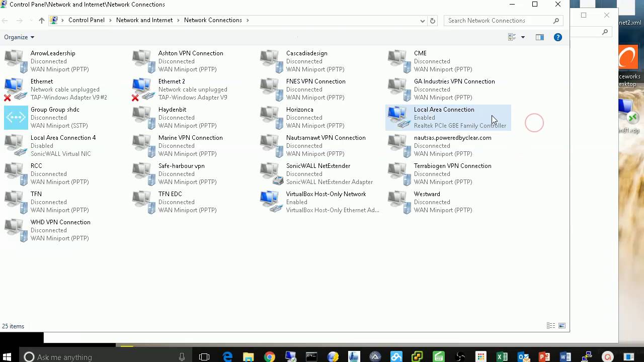Expand the chevron after Network and Internet

(179, 20)
